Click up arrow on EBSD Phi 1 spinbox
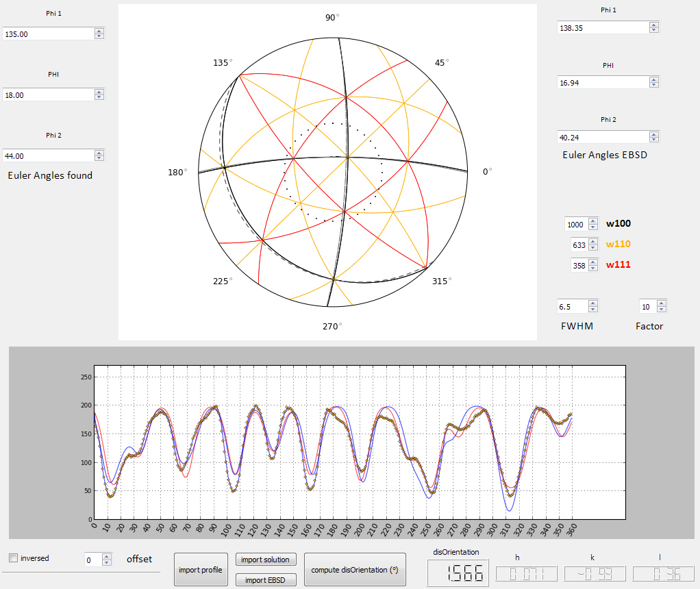The height and width of the screenshot is (589, 700). (653, 25)
